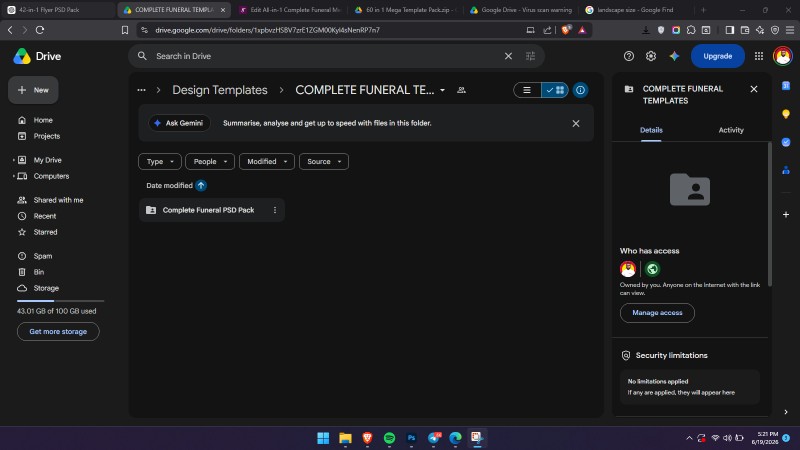This screenshot has height=450, width=800.
Task: Clear the search box with X
Action: pyautogui.click(x=508, y=56)
